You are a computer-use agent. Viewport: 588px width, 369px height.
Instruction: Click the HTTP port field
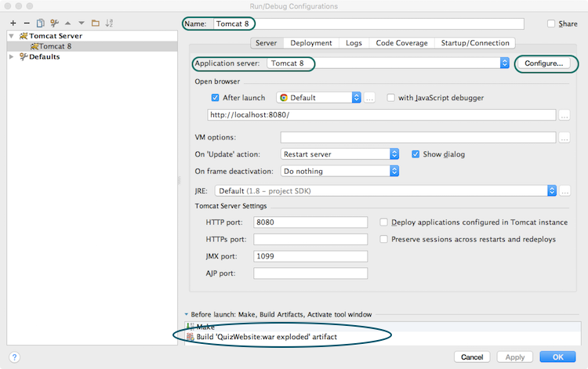pyautogui.click(x=310, y=222)
